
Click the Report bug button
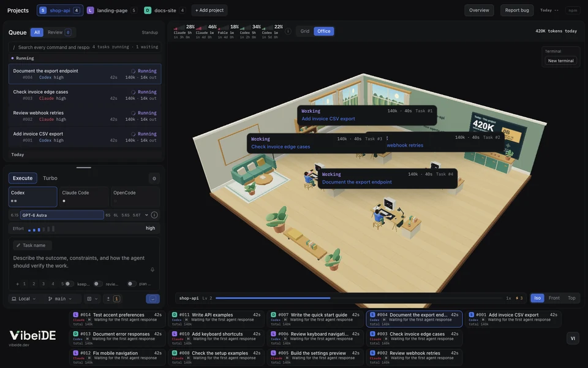(x=517, y=10)
